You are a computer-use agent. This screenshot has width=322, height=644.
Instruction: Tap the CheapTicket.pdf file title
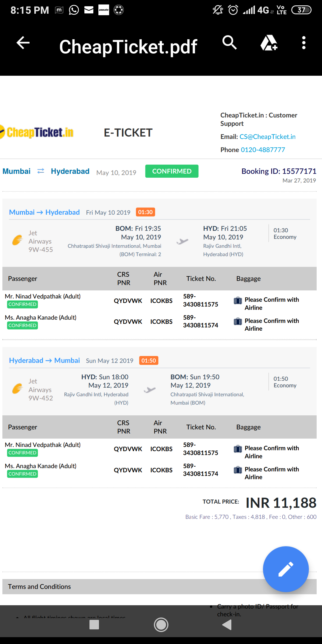128,47
